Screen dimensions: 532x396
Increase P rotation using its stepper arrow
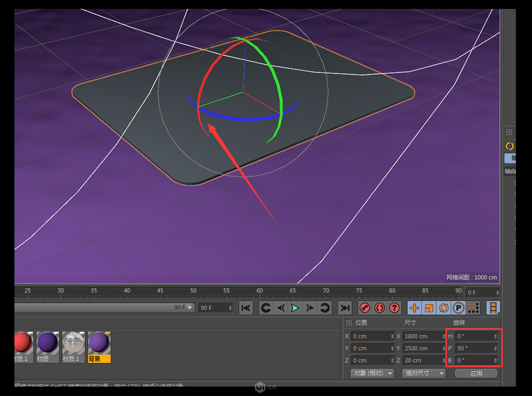pyautogui.click(x=495, y=346)
